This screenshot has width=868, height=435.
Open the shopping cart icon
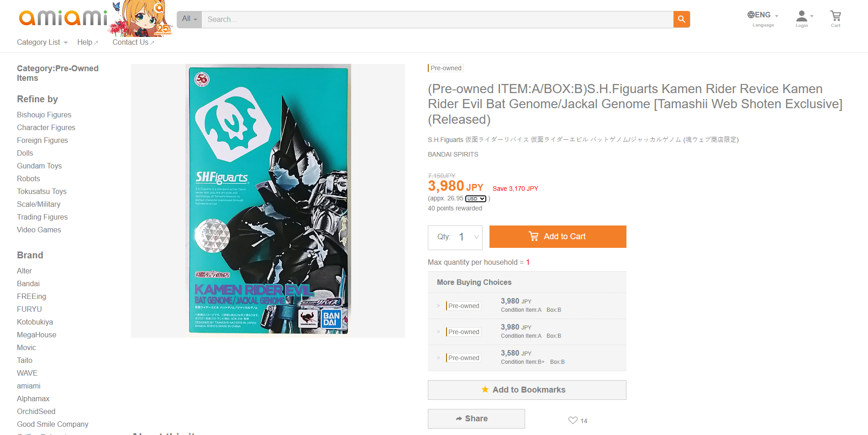[x=836, y=19]
